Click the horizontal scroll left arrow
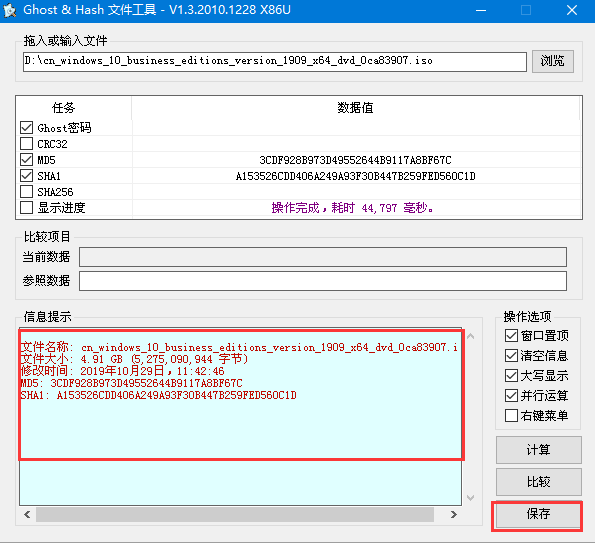Screen dimensions: 595x543 pos(27,515)
